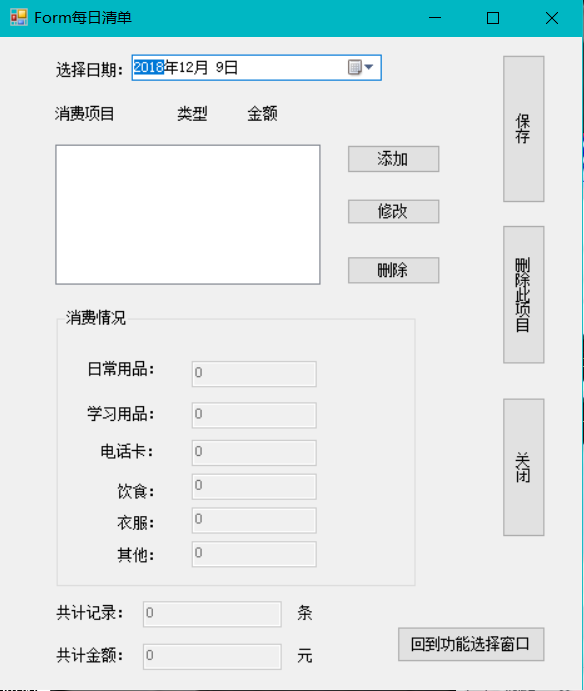Maximize the Form每日清单 window
This screenshot has width=584, height=691.
point(493,18)
